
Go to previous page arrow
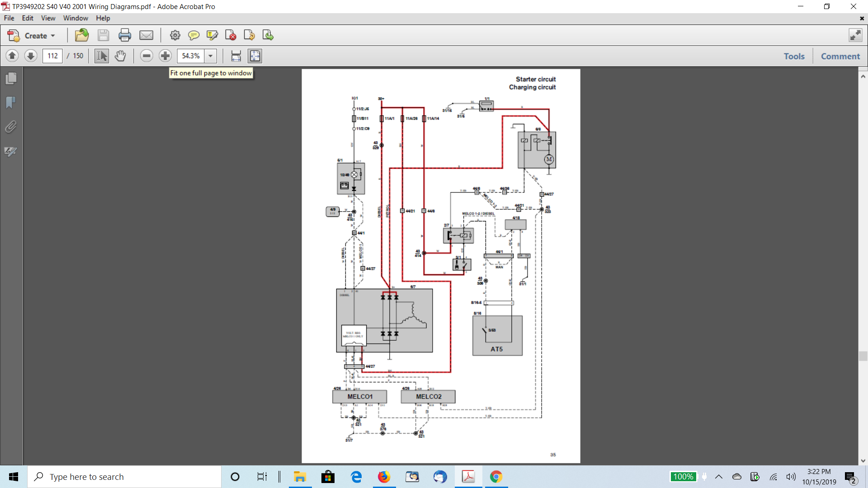(x=12, y=56)
